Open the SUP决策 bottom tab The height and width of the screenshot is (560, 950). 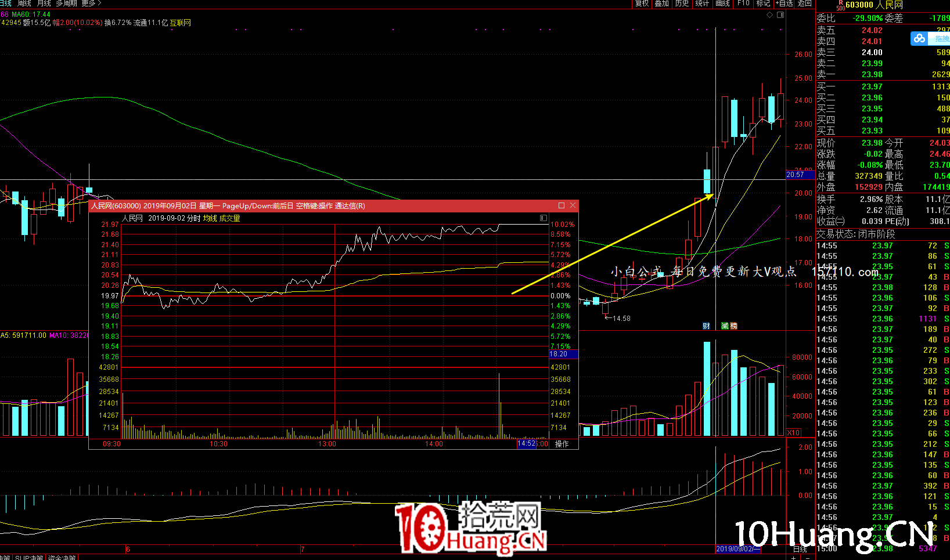[x=30, y=558]
